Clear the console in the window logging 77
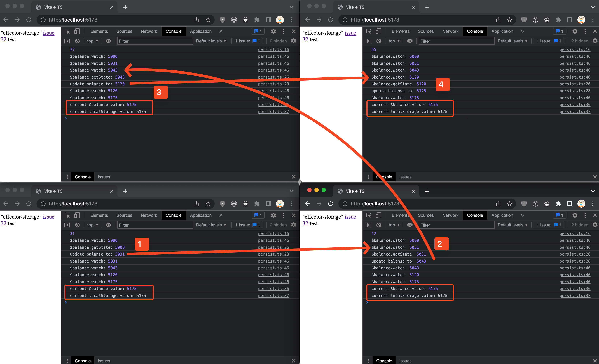 [77, 41]
